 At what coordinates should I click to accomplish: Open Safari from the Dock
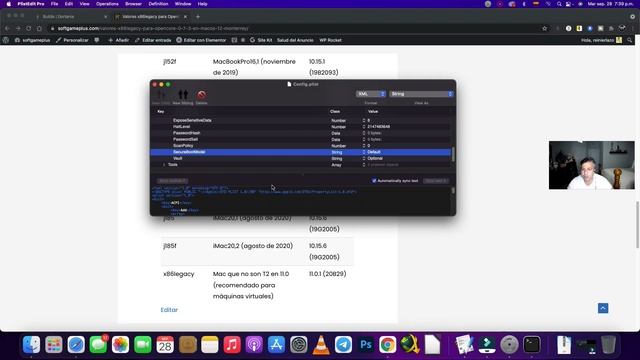76,345
